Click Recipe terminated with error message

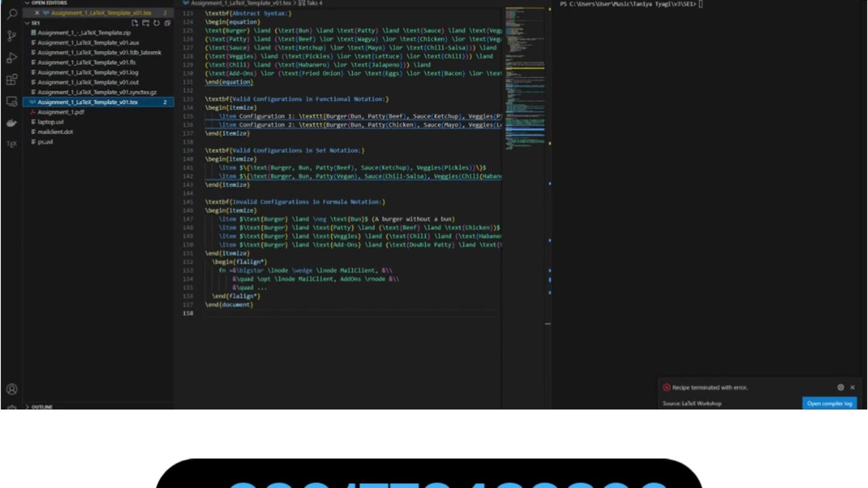pos(710,388)
